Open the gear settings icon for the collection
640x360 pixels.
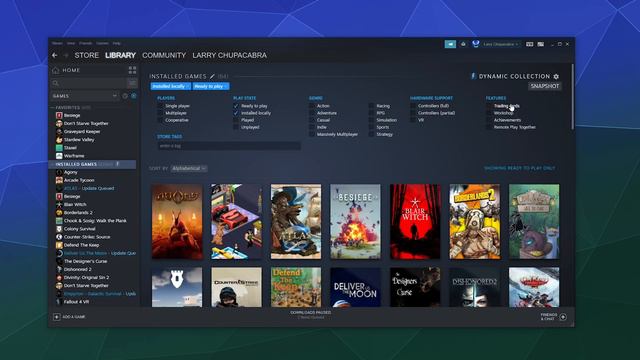(556, 76)
